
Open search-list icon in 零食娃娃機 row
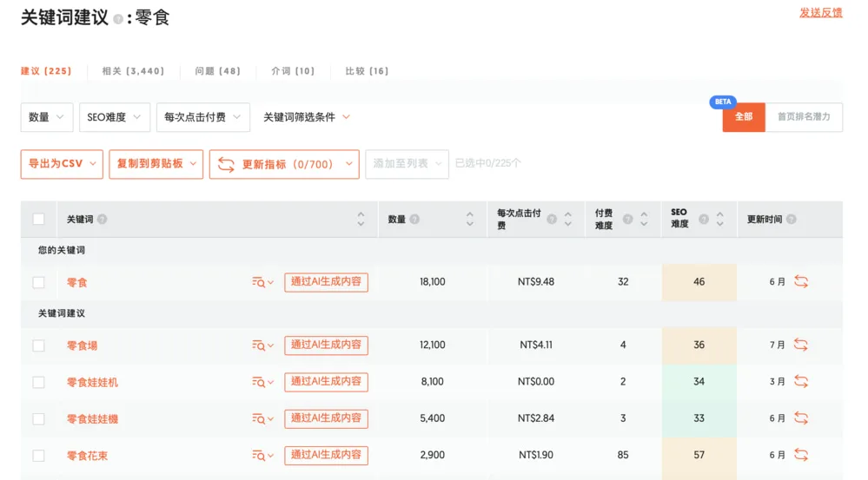[x=262, y=418]
